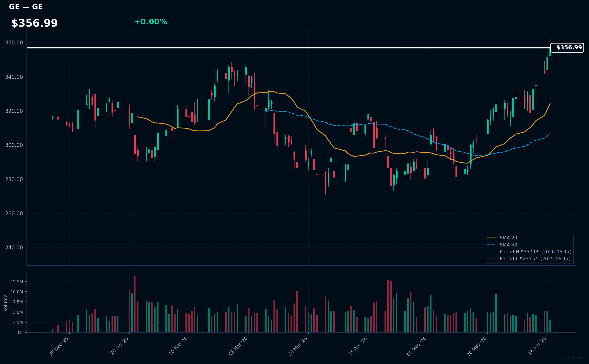Click the Volume axis title
589x364 pixels.
pyautogui.click(x=6, y=303)
